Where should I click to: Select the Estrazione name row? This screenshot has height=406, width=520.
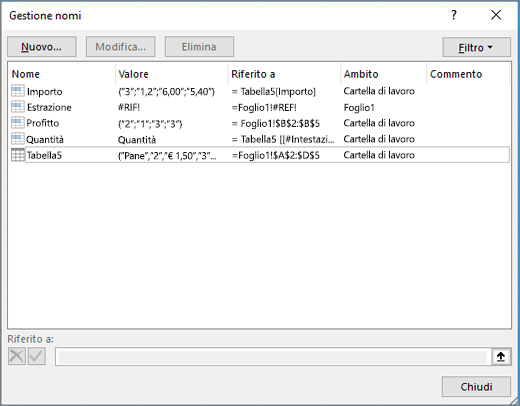260,107
